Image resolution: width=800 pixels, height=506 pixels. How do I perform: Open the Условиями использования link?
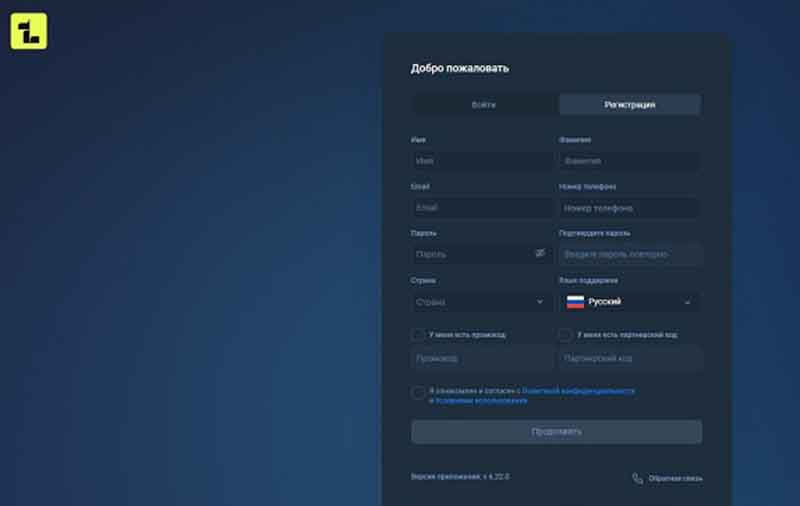click(x=481, y=401)
